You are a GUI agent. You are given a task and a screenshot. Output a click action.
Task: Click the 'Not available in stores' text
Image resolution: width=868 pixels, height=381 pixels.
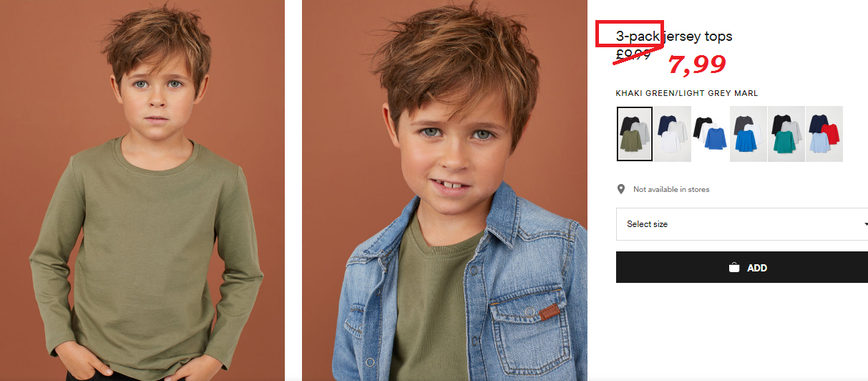671,189
